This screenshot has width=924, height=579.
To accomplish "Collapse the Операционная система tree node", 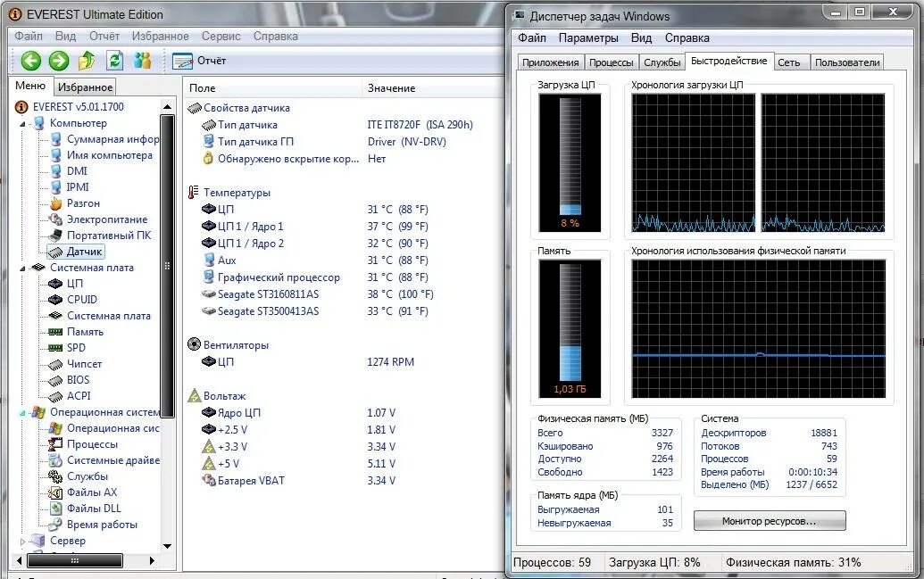I will pyautogui.click(x=22, y=413).
